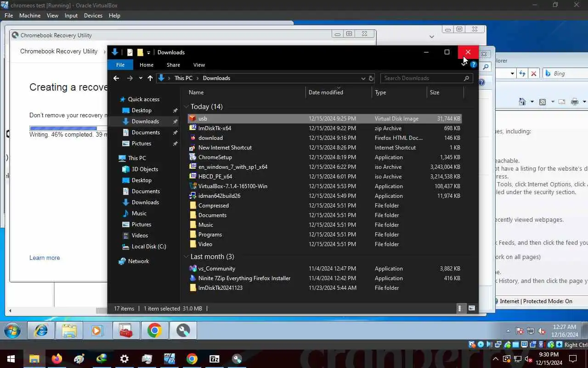588x368 pixels.
Task: Click Properties icon in quick access toolbar
Action: tap(130, 52)
